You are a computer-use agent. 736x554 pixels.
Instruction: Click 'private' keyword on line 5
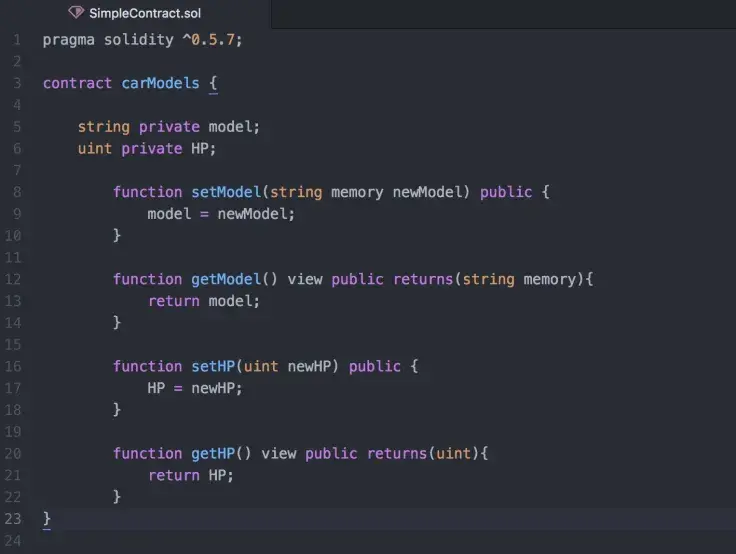click(x=169, y=127)
